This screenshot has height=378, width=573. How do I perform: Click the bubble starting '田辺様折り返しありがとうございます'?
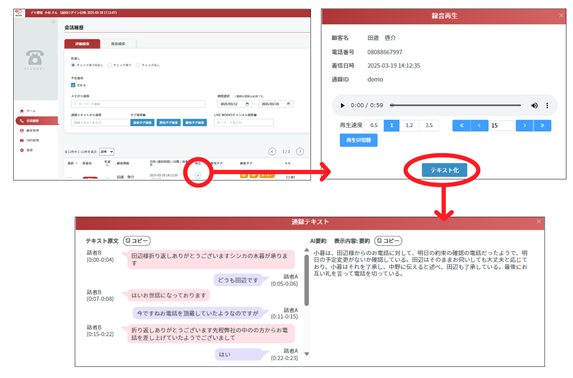211,259
